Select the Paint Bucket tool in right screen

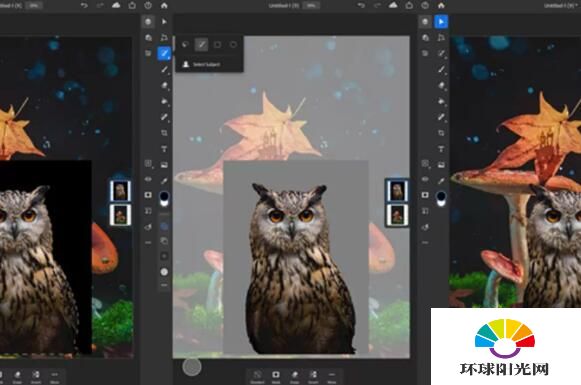coord(441,101)
